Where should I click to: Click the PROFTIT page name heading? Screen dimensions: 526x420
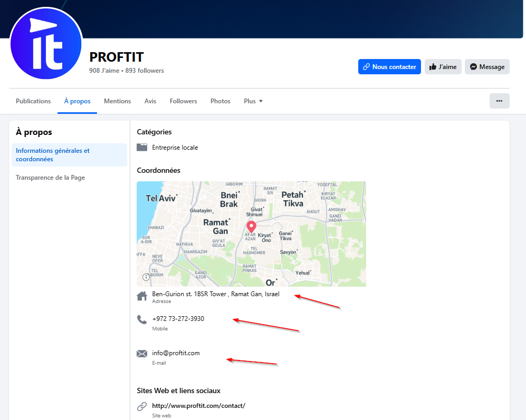point(117,57)
